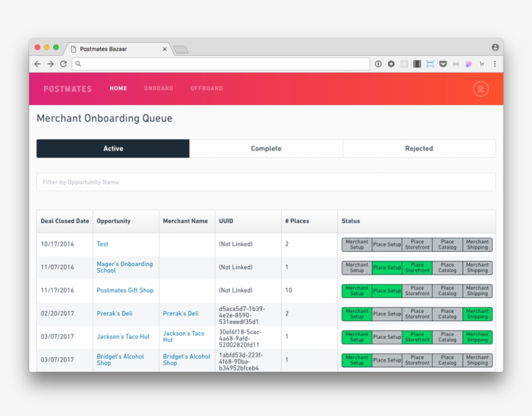Screen dimensions: 532x416
Task: Close the Postmates Bazaar browser tab
Action: [x=165, y=49]
